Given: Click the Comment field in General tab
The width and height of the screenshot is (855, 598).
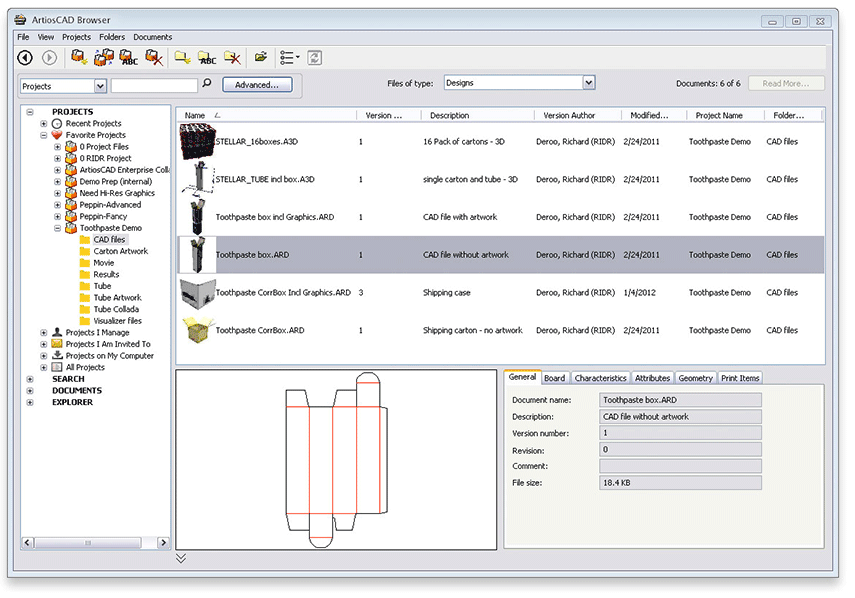Looking at the screenshot, I should tap(680, 466).
